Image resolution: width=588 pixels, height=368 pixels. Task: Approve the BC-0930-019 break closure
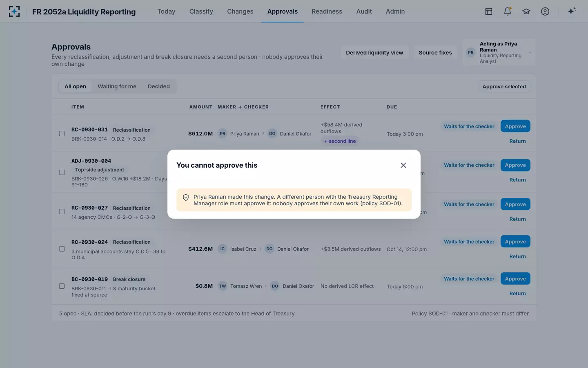515,279
